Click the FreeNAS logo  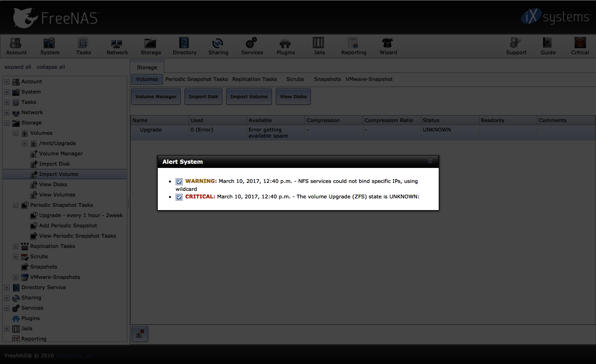coord(56,18)
